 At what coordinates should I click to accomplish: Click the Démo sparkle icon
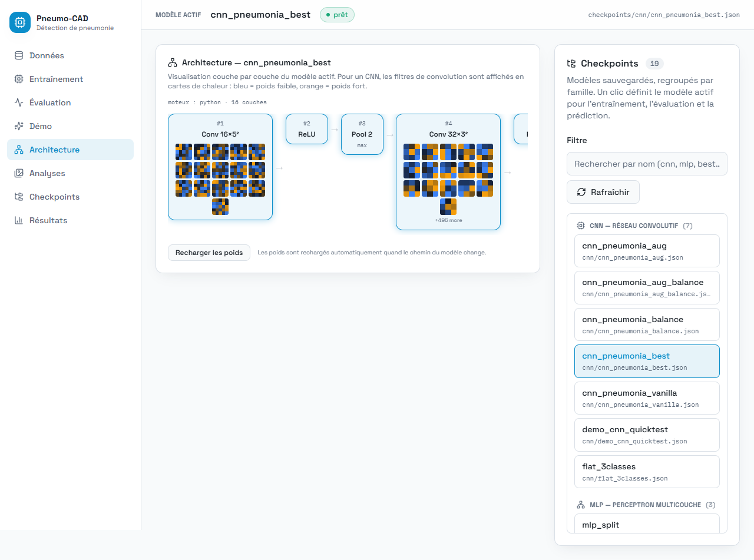(19, 126)
